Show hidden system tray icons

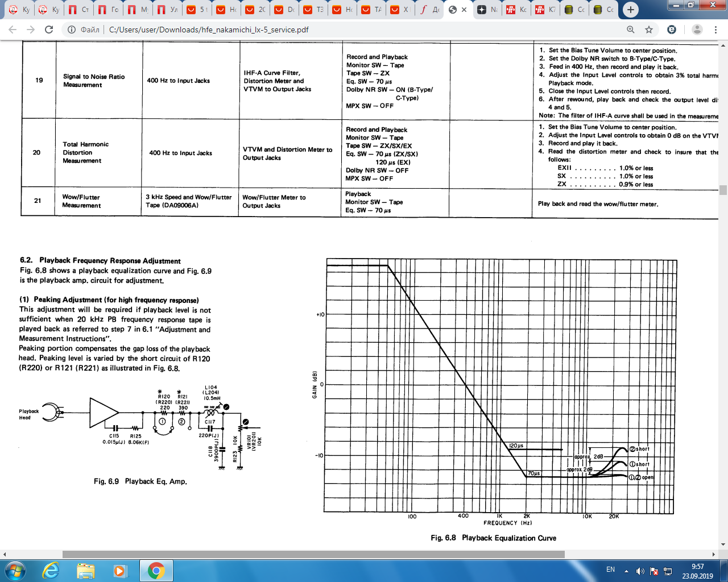click(x=626, y=571)
